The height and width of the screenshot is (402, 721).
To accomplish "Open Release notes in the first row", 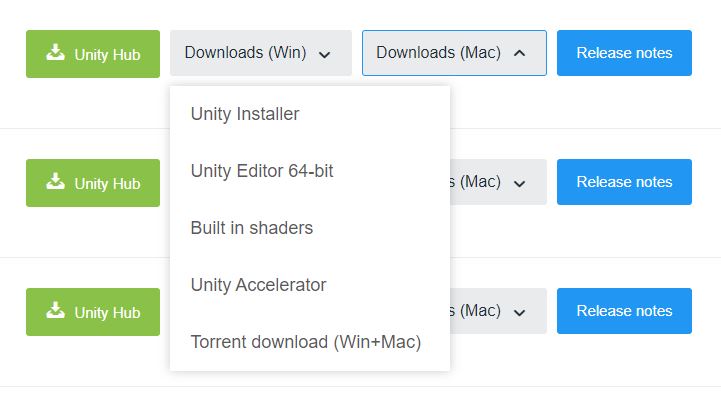I will [x=624, y=53].
